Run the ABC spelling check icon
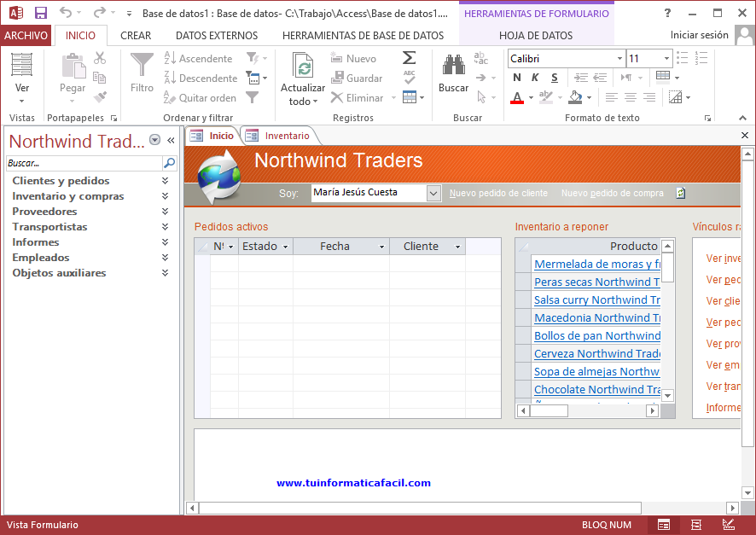The image size is (756, 535). [410, 77]
